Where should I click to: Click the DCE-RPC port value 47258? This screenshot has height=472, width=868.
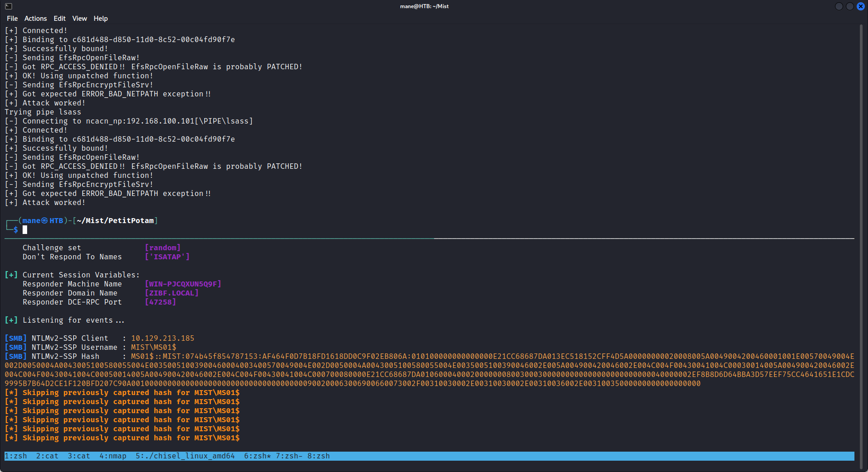coord(160,302)
